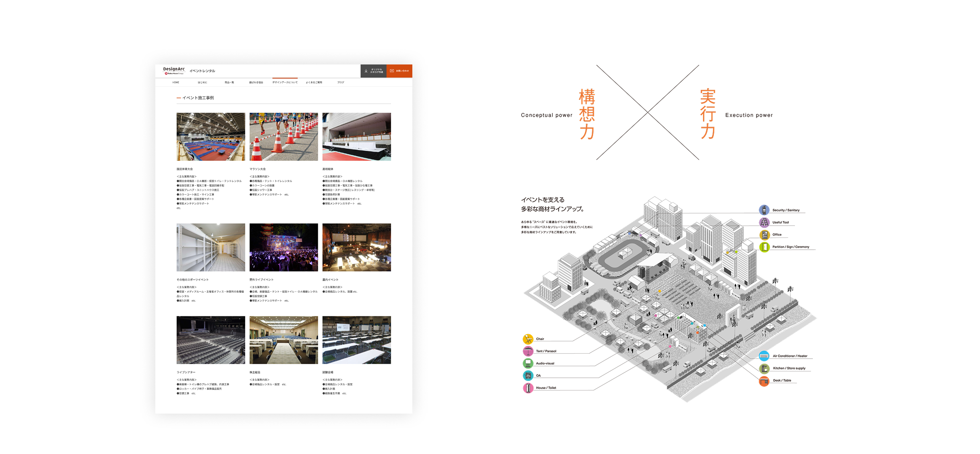This screenshot has height=454, width=980.
Task: Click the green Audio-visual monitor icon
Action: (528, 363)
